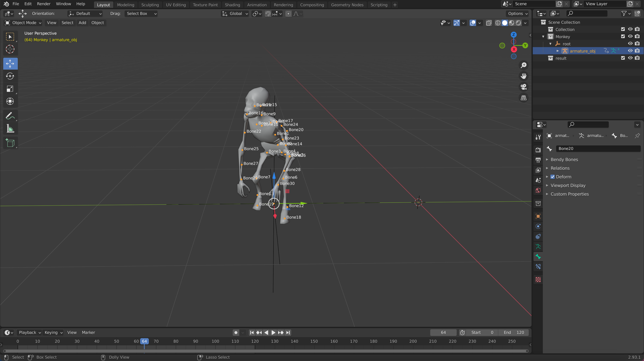Image resolution: width=644 pixels, height=361 pixels.
Task: Collapse the Monkey collection in outliner
Action: [x=543, y=36]
